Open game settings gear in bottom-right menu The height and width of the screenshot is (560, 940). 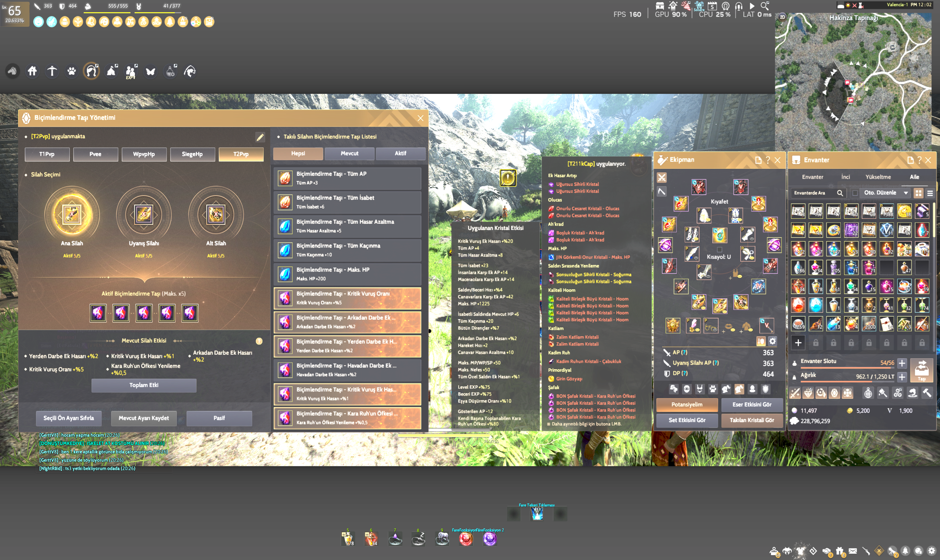(x=931, y=551)
